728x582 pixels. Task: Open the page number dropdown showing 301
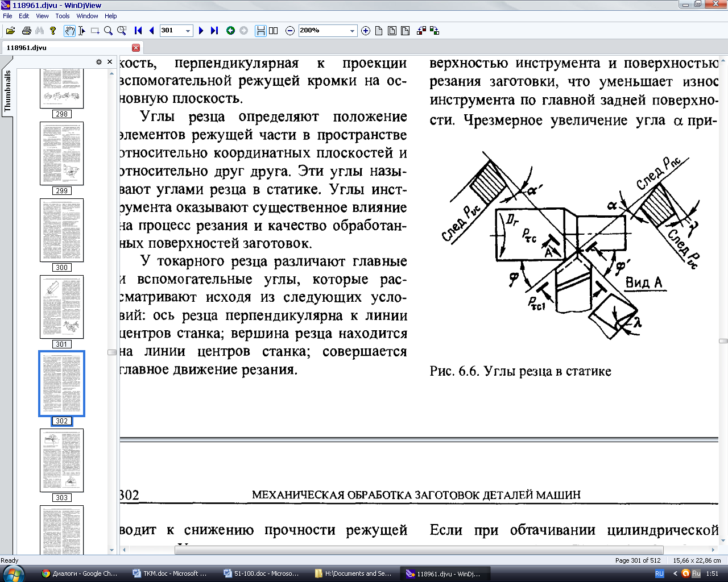pyautogui.click(x=188, y=31)
